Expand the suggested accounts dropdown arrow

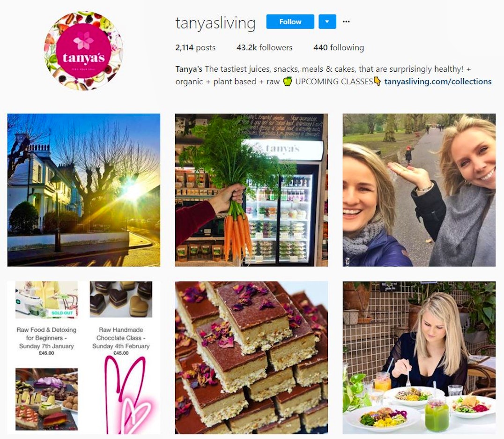click(327, 22)
